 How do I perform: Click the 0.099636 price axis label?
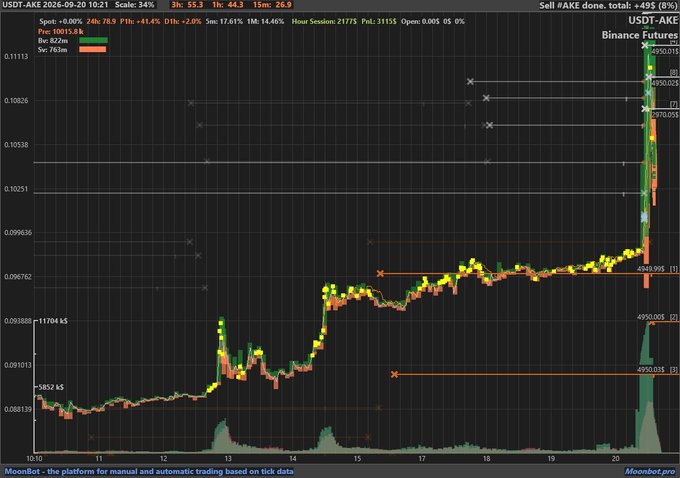[18, 232]
